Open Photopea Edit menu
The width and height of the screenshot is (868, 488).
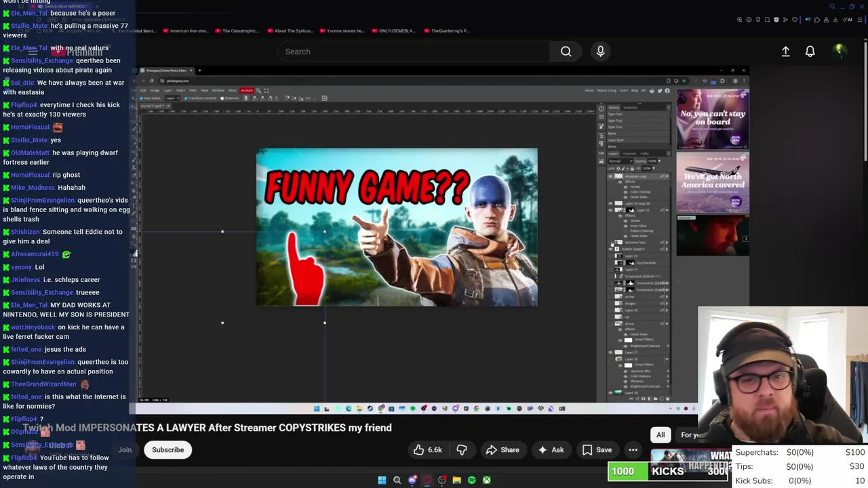tap(143, 90)
